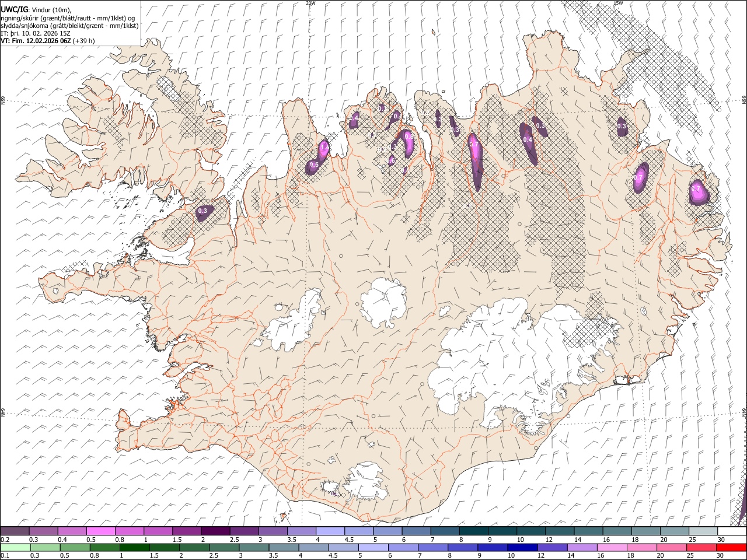Screen dimensions: 747x560
Task: Pick the bright pink 0.5 swatch in top legend
Action: point(100,531)
